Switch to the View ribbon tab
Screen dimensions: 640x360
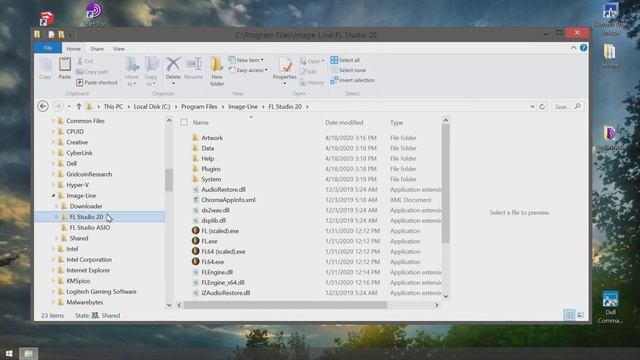[x=119, y=49]
